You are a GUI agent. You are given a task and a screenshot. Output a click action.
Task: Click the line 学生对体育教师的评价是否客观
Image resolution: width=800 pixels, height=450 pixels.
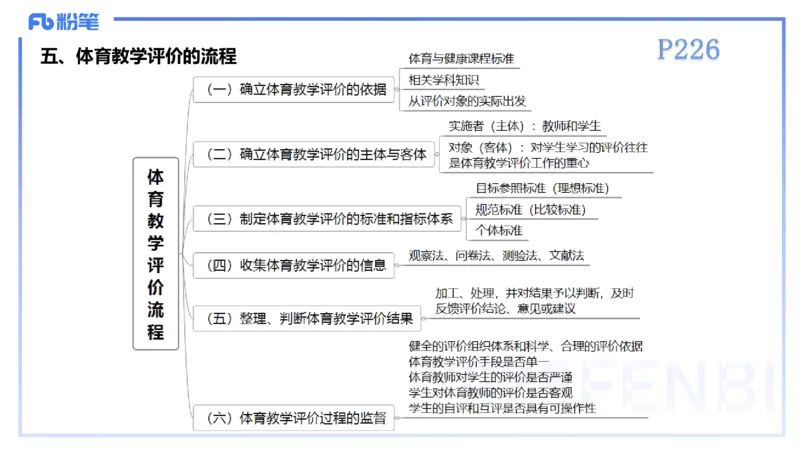coord(490,392)
